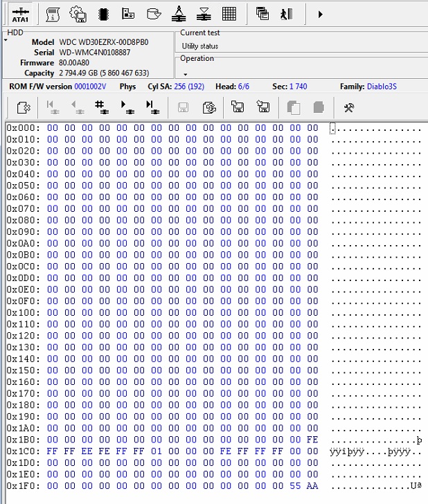Click the load-from-file disk icon
Screen dimensions: 428x504
coord(238,107)
